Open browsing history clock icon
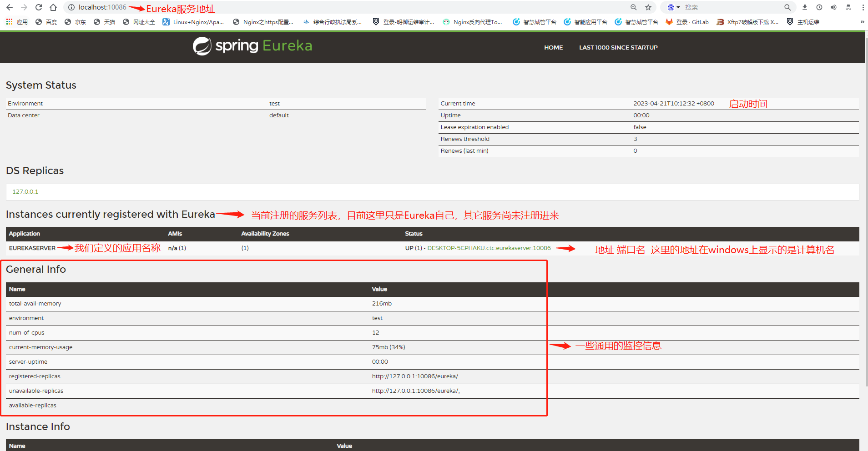 [x=819, y=7]
